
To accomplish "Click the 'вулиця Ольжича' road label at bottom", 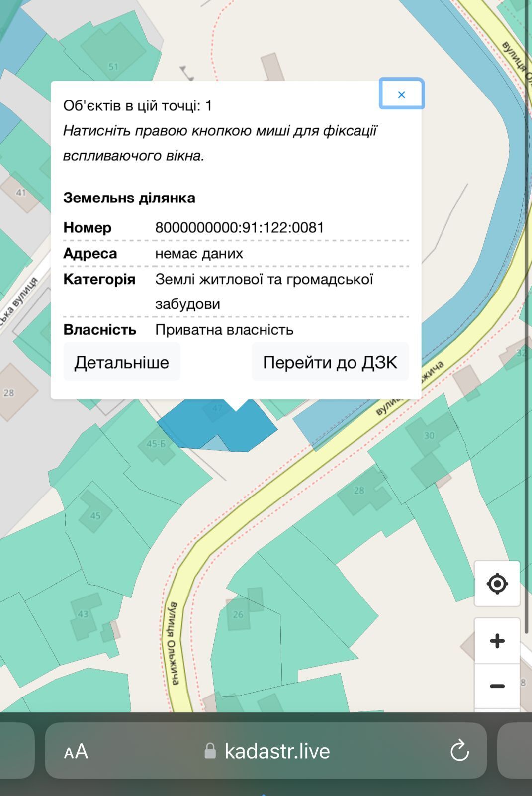I will pyautogui.click(x=172, y=644).
